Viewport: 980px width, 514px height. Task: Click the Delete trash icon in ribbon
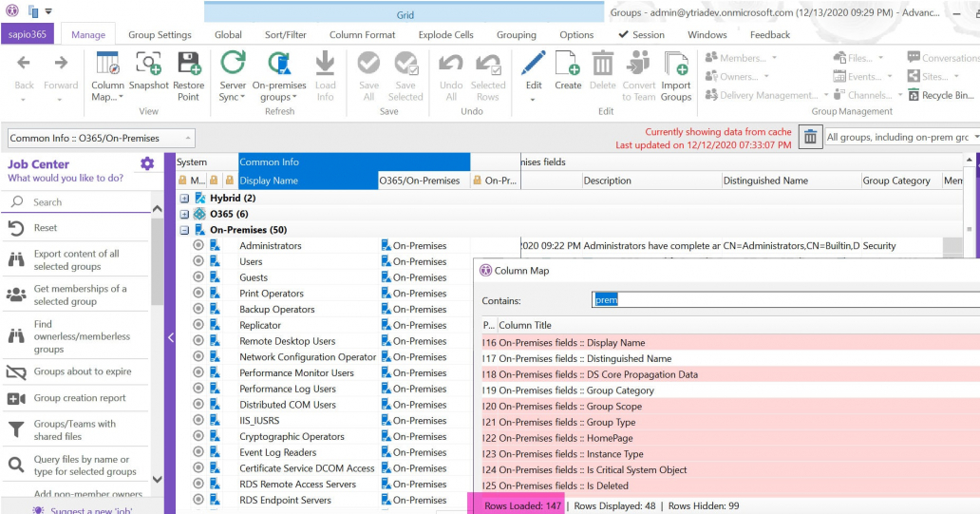pos(602,63)
